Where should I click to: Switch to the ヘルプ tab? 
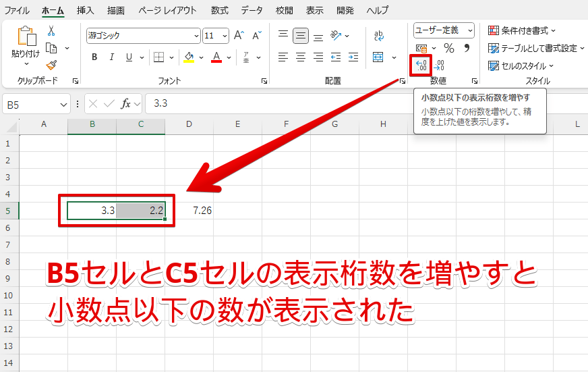[377, 10]
